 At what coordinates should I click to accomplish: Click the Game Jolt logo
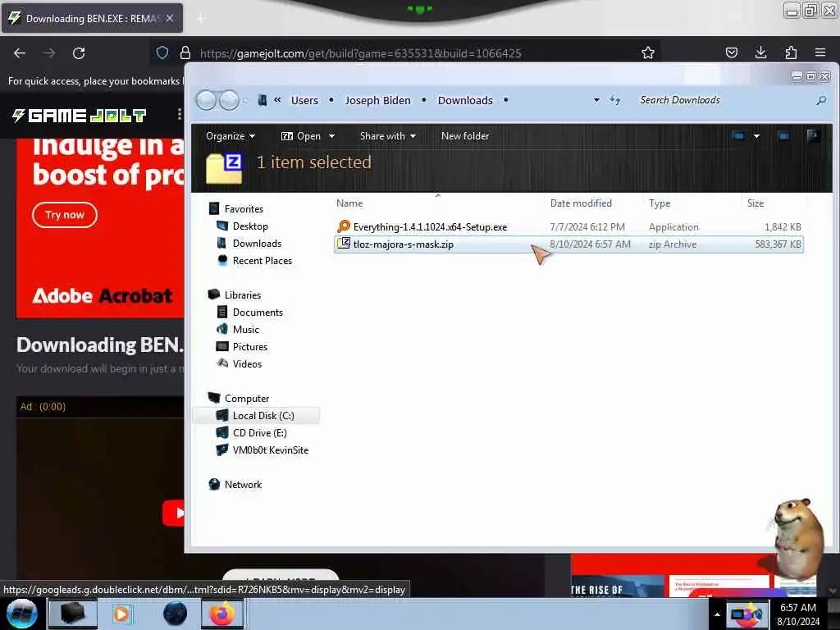pyautogui.click(x=80, y=115)
